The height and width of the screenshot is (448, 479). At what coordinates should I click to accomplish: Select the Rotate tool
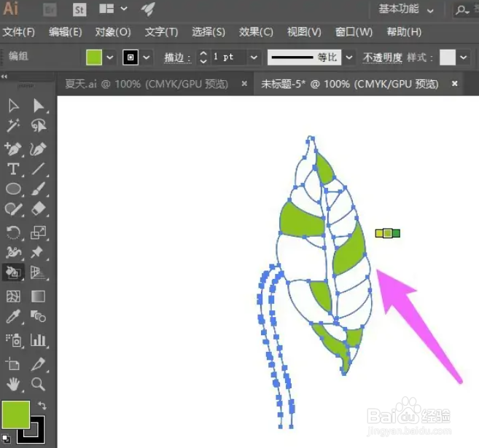pos(13,232)
